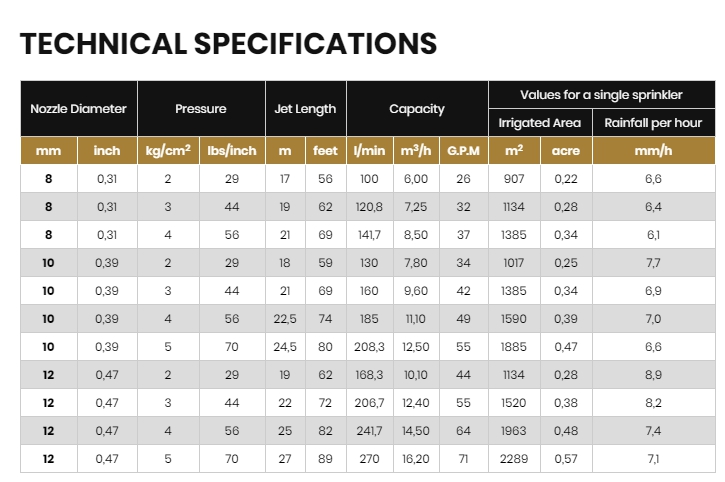Click the 8,9 mm/h rainfall value
This screenshot has width=725, height=482.
tap(653, 375)
